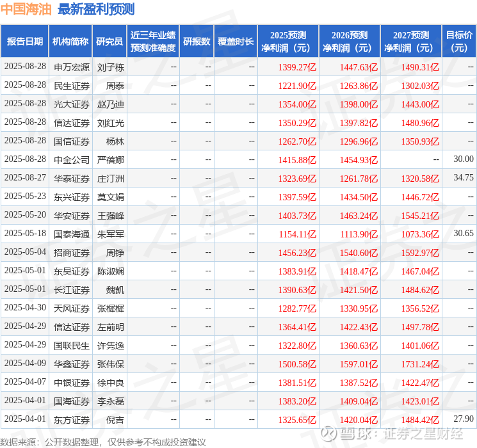Select analyst 王强峰
Viewport: 477px width, 448px height.
coord(110,216)
